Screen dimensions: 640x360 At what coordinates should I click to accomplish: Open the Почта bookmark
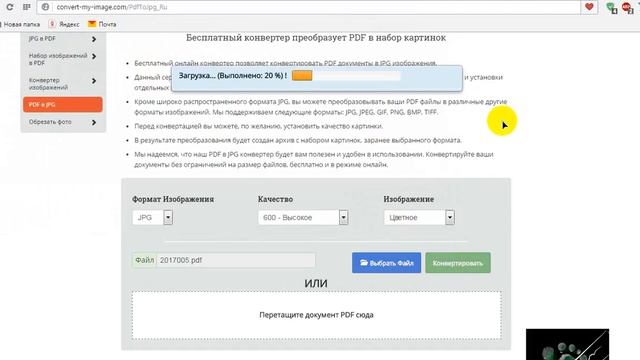[x=102, y=24]
